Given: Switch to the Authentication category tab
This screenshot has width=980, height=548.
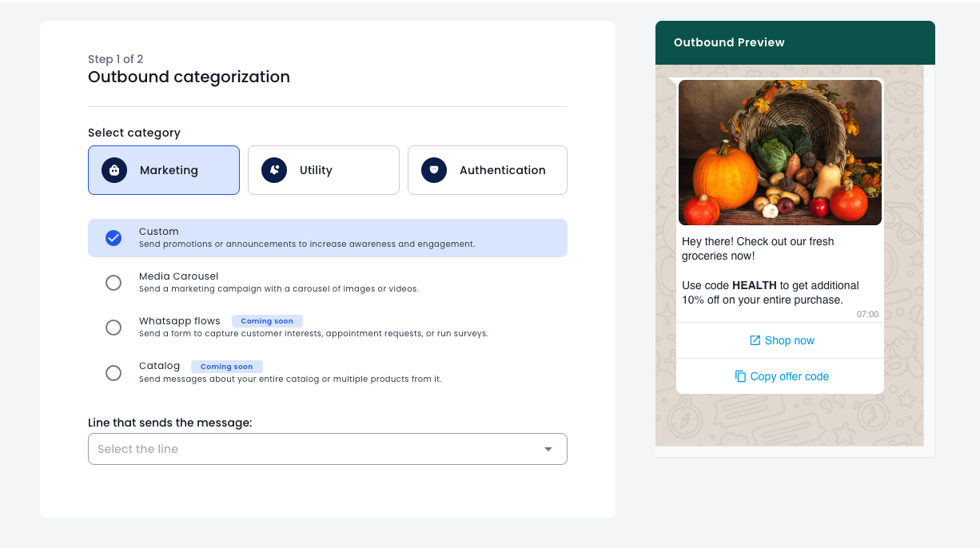Looking at the screenshot, I should [488, 170].
